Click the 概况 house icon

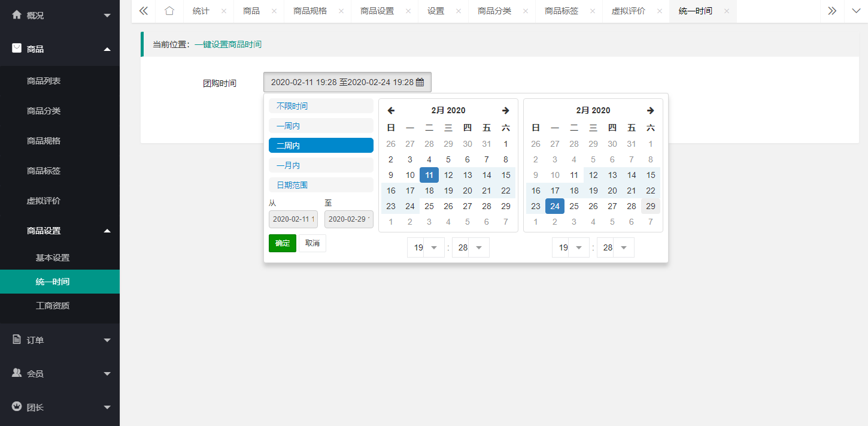pos(17,15)
